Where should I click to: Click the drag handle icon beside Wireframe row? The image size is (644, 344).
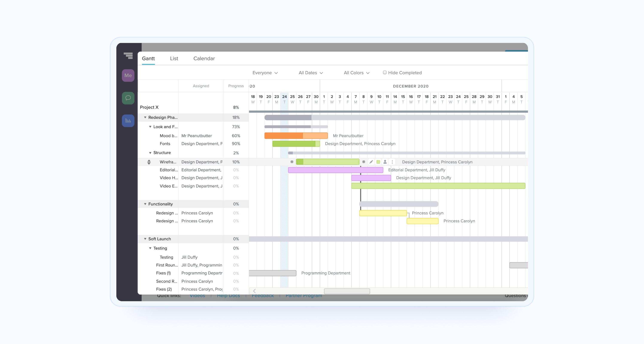click(x=149, y=162)
